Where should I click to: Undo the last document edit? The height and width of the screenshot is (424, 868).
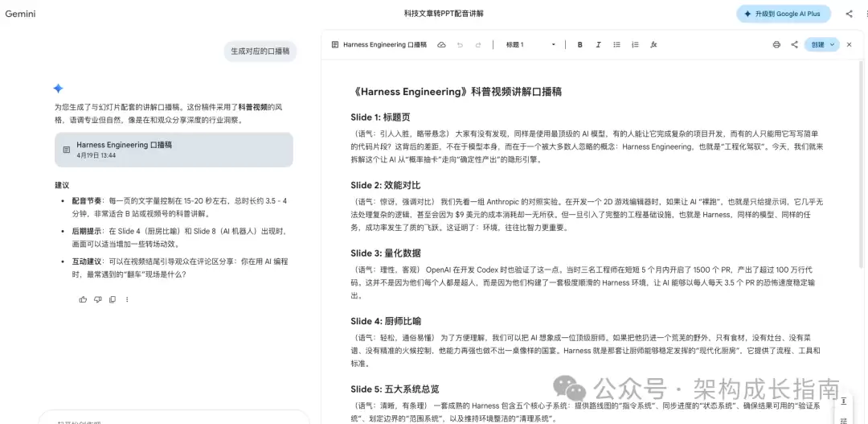460,45
